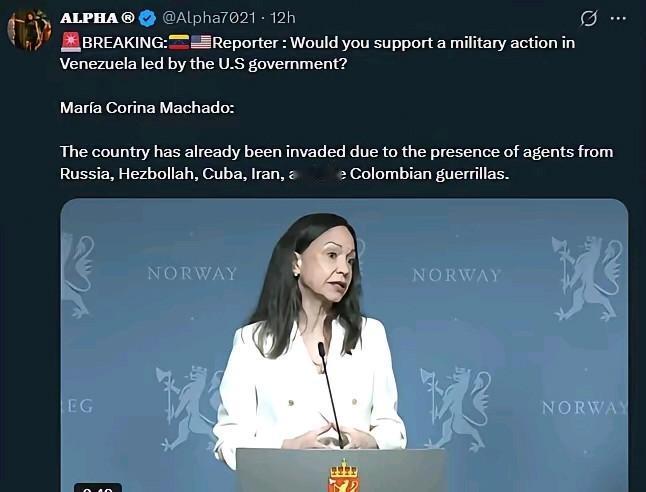Click the BREAKING text in the post
Image resolution: width=646 pixels, height=492 pixels.
(x=124, y=42)
